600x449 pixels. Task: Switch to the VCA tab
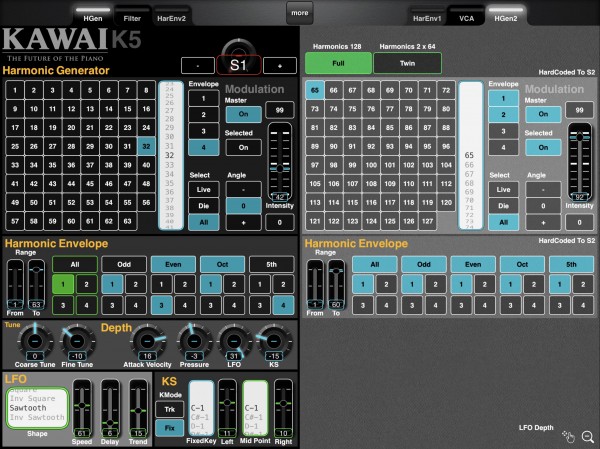click(466, 15)
